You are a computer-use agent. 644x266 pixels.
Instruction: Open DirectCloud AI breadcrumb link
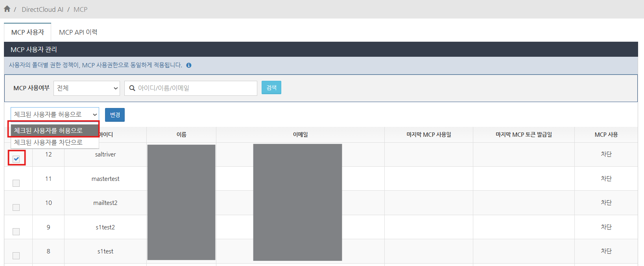pos(42,9)
